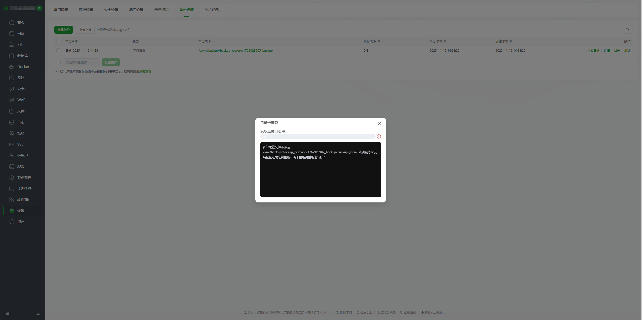Open the 终端 (terminal) sidebar icon

pos(12,166)
